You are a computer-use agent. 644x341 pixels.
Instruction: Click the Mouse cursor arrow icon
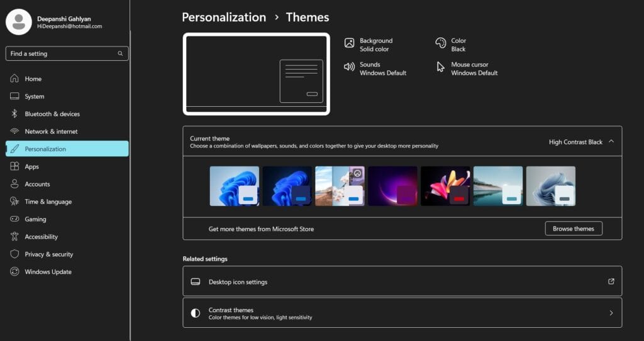[441, 67]
